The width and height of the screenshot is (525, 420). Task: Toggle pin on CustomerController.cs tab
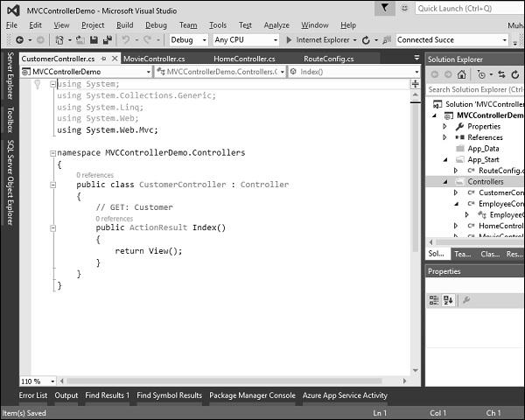[x=104, y=59]
